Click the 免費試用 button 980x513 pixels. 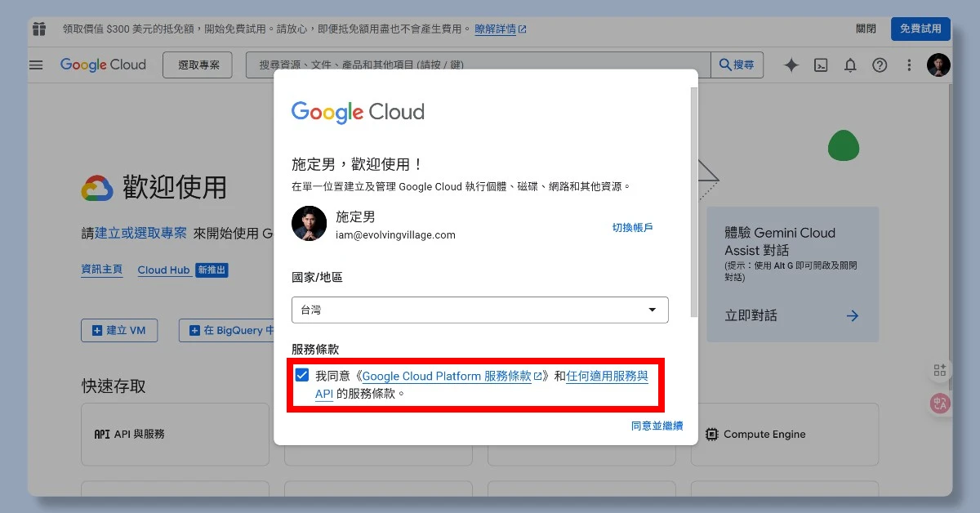point(920,29)
